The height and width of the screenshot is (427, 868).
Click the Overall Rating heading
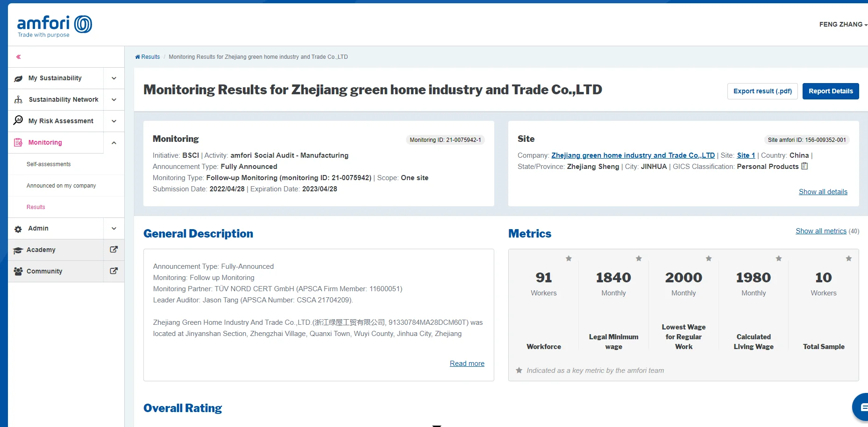click(x=183, y=408)
